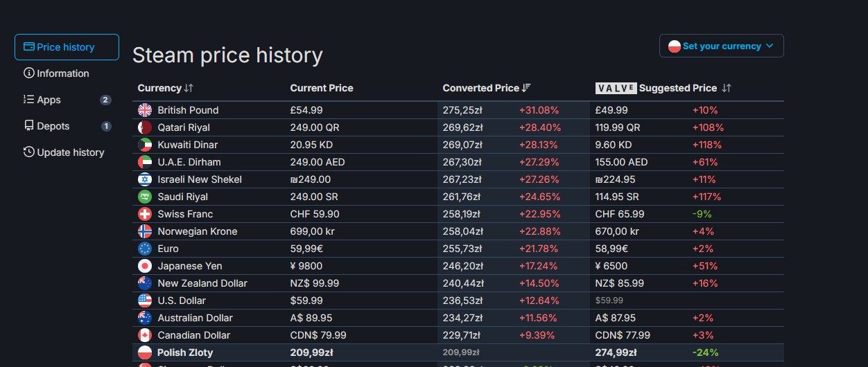Select the Kuwaiti Dinar currency name
The image size is (868, 367).
(x=187, y=145)
